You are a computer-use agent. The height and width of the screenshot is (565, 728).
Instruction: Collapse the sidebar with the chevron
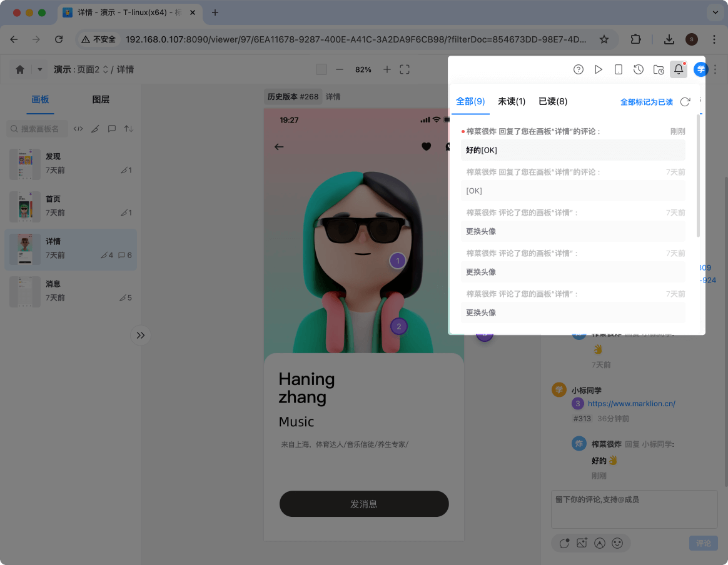(x=140, y=336)
